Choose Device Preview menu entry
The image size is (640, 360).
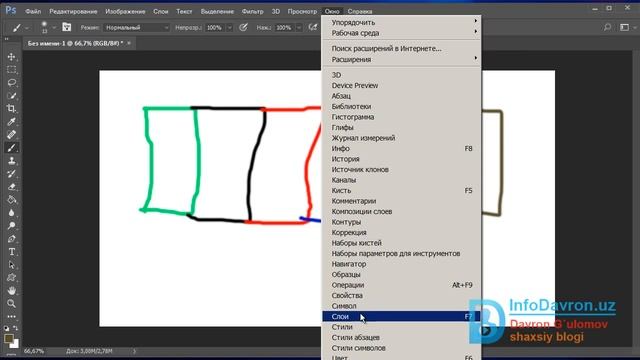pos(402,85)
